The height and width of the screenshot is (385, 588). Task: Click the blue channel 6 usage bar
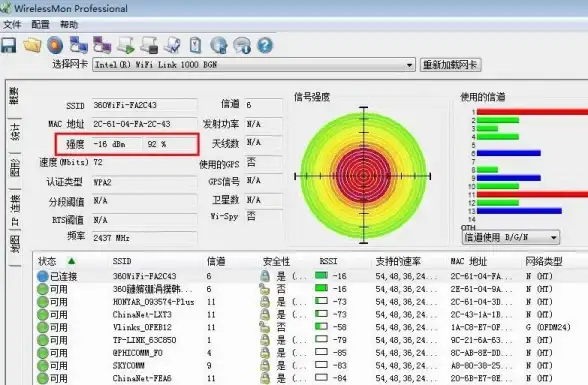[x=508, y=153]
